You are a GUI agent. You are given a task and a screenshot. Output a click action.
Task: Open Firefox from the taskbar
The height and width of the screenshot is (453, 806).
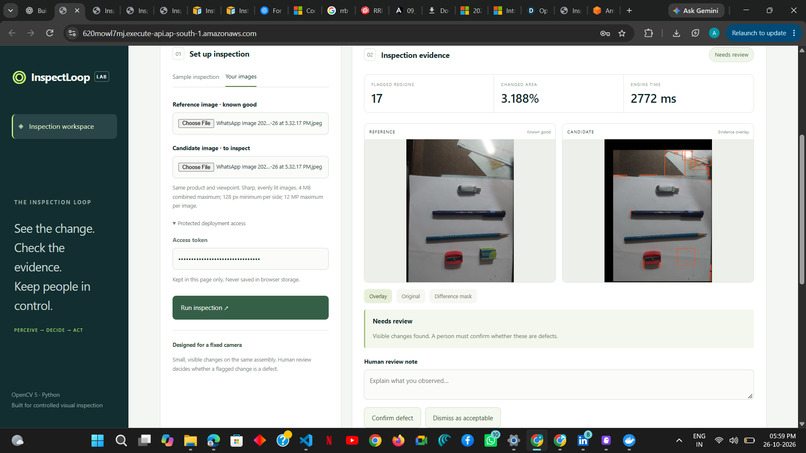(398, 441)
